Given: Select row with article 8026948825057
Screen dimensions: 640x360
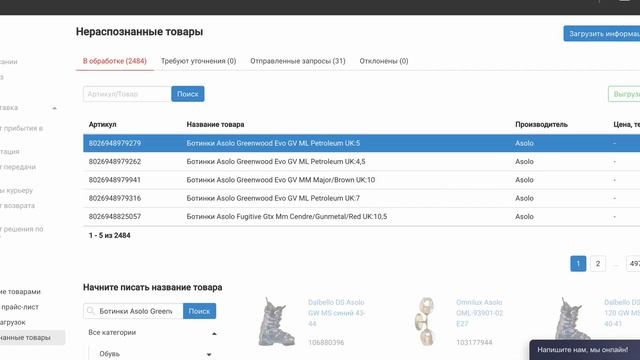Looking at the screenshot, I should [362, 217].
